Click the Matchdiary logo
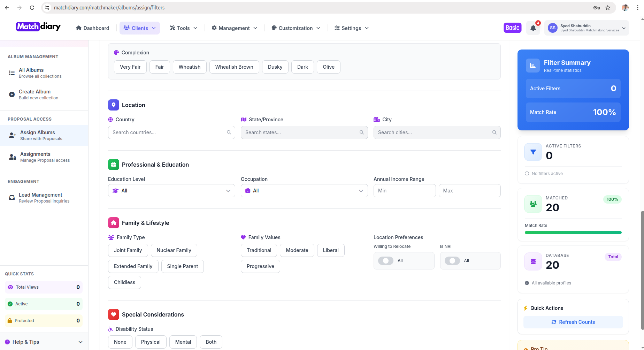Image resolution: width=644 pixels, height=350 pixels. (38, 27)
